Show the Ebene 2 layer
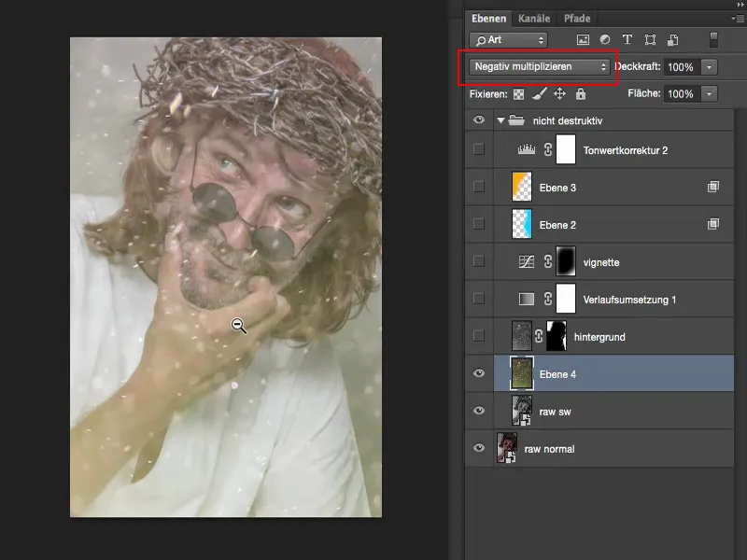 pyautogui.click(x=479, y=224)
